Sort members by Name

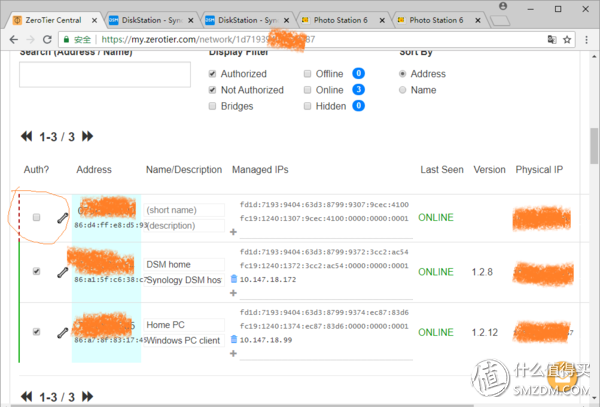(403, 90)
